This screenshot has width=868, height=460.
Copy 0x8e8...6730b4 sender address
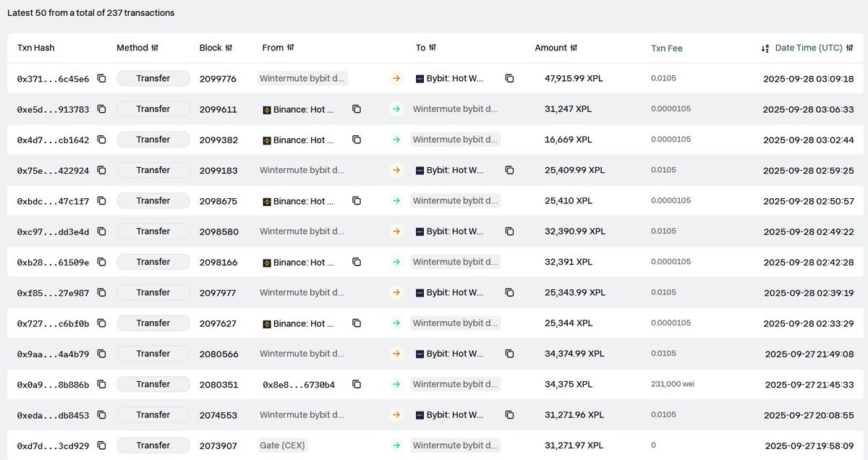tap(356, 384)
